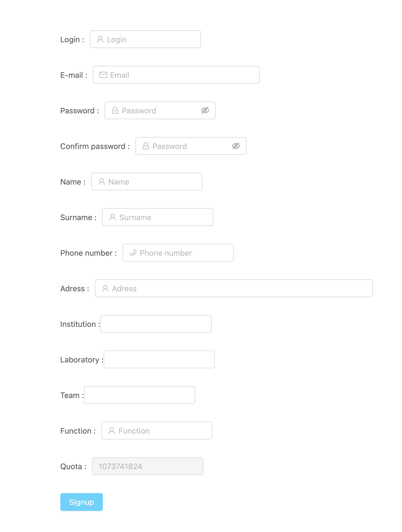This screenshot has height=532, width=402.
Task: Click the person icon in Function field
Action: (x=112, y=431)
